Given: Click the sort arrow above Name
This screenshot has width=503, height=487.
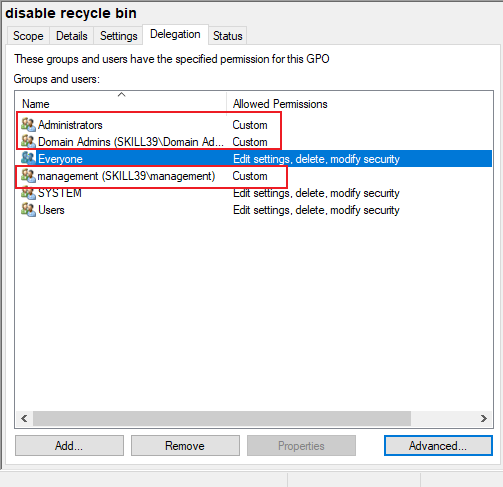Looking at the screenshot, I should pyautogui.click(x=122, y=95).
